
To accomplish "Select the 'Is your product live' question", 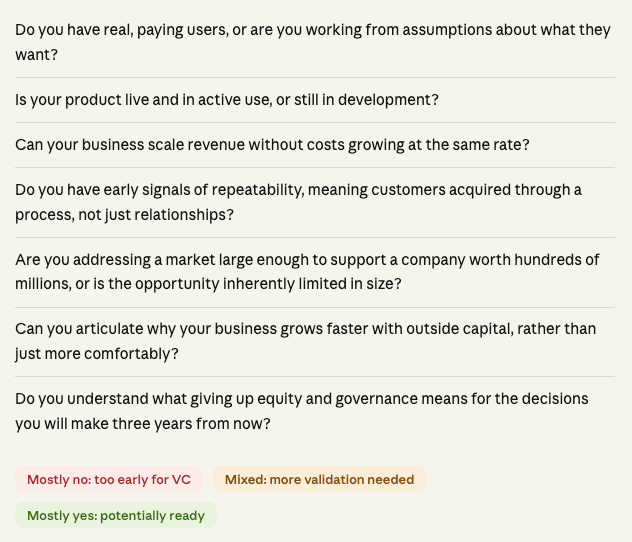I will pos(227,100).
